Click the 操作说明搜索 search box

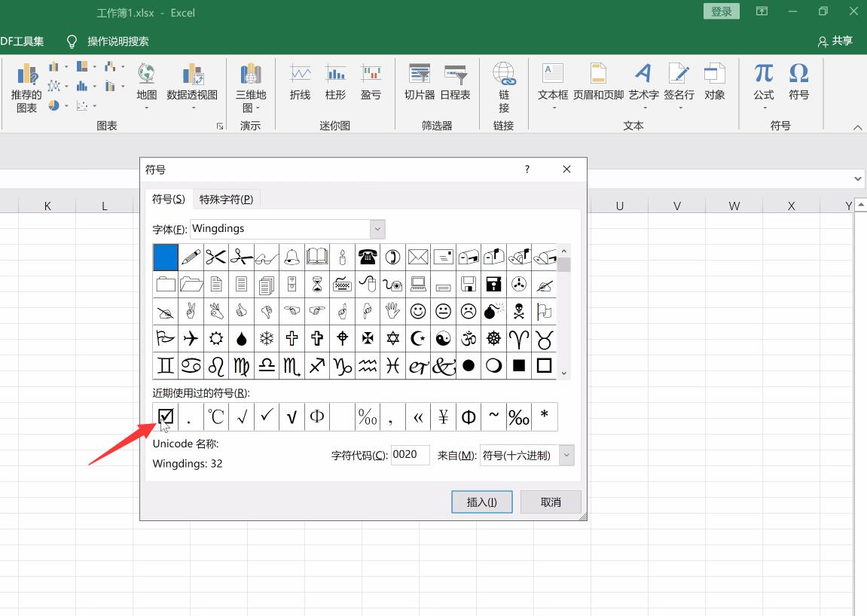118,41
